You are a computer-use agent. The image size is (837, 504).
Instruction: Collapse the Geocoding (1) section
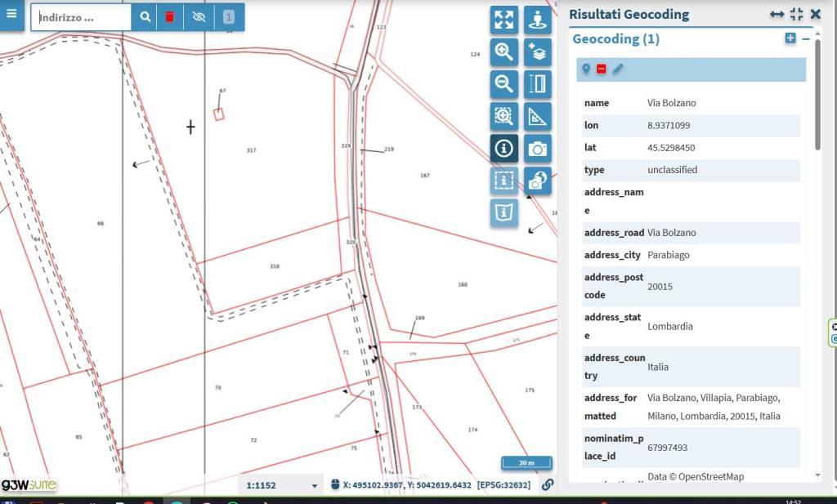[806, 38]
